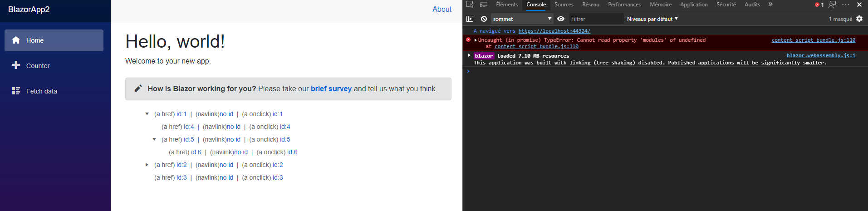The image size is (868, 211).
Task: Click the feedback icon in DevTools
Action: pyautogui.click(x=832, y=5)
